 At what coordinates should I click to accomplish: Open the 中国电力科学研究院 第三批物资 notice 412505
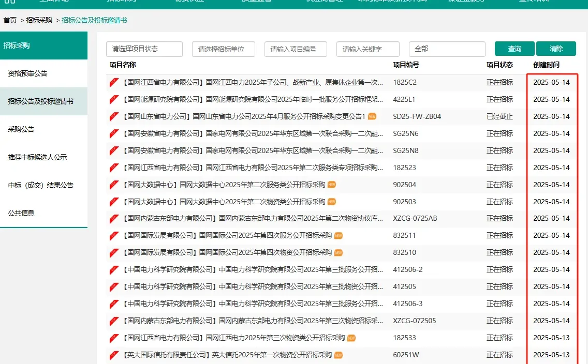pyautogui.click(x=253, y=287)
